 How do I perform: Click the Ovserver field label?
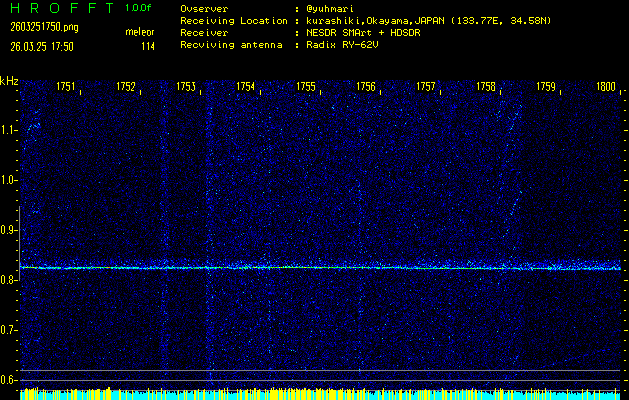pos(204,9)
